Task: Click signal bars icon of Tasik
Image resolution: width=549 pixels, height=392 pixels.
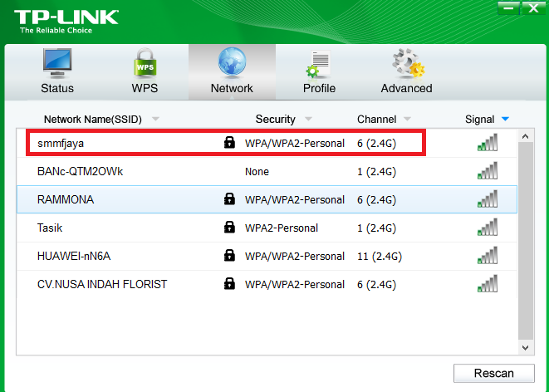Action: [x=488, y=228]
